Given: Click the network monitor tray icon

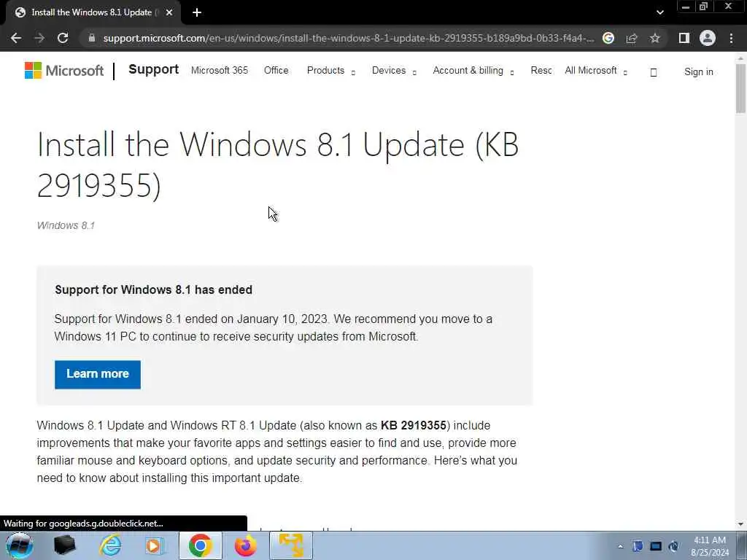Looking at the screenshot, I should pyautogui.click(x=656, y=546).
